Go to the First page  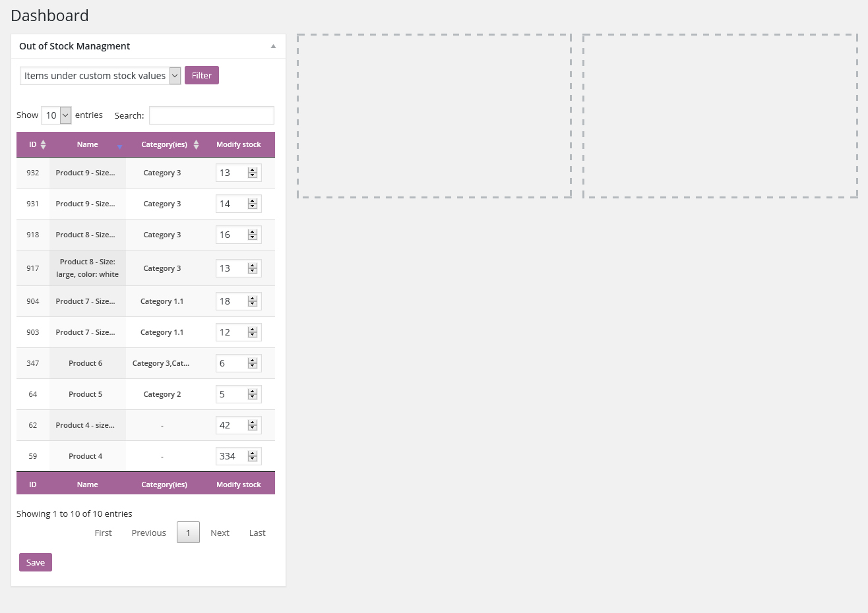(x=104, y=533)
